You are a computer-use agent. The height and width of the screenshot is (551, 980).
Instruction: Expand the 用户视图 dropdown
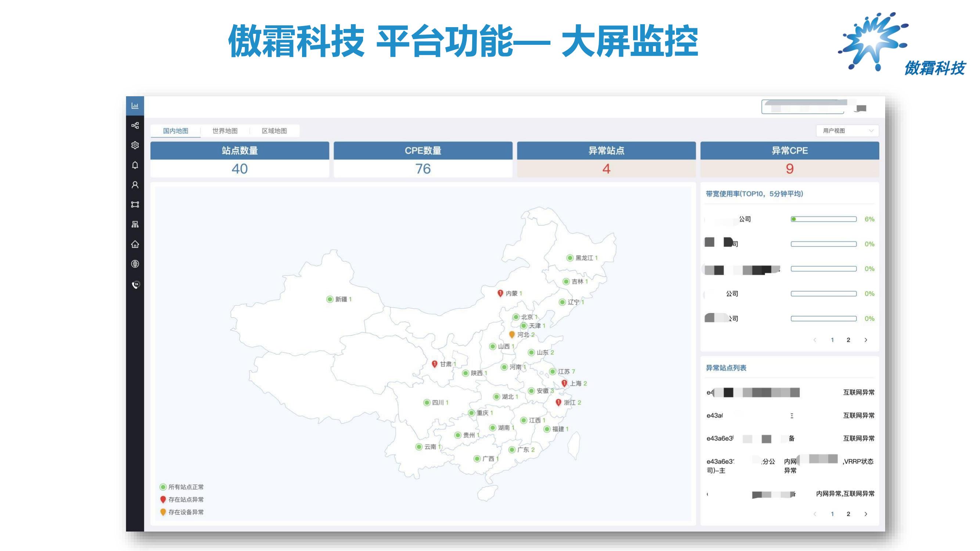(847, 131)
